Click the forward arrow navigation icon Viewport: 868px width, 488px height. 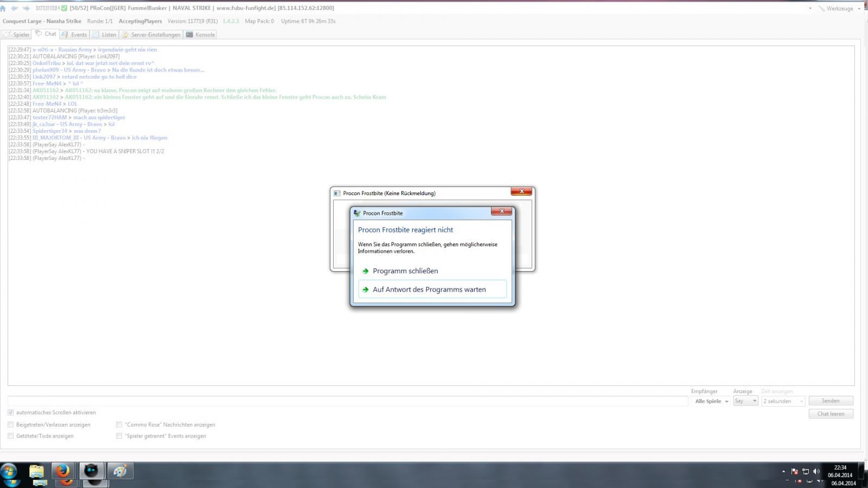coord(26,8)
